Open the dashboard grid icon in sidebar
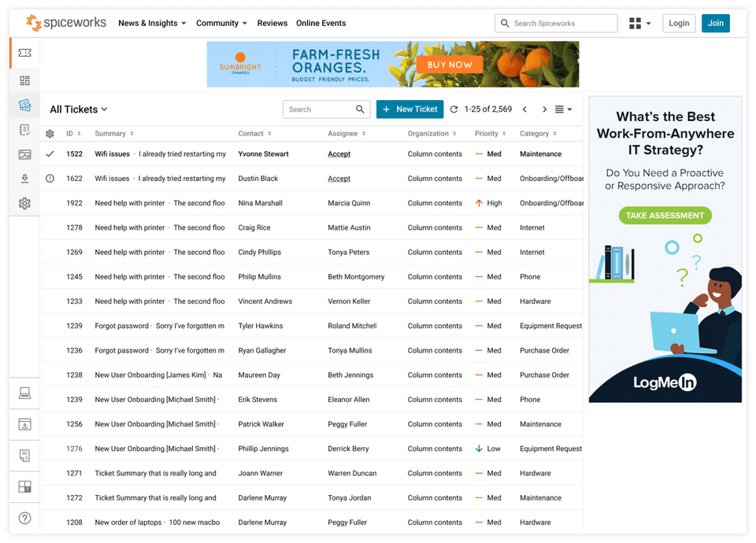756x543 pixels. pyautogui.click(x=24, y=80)
